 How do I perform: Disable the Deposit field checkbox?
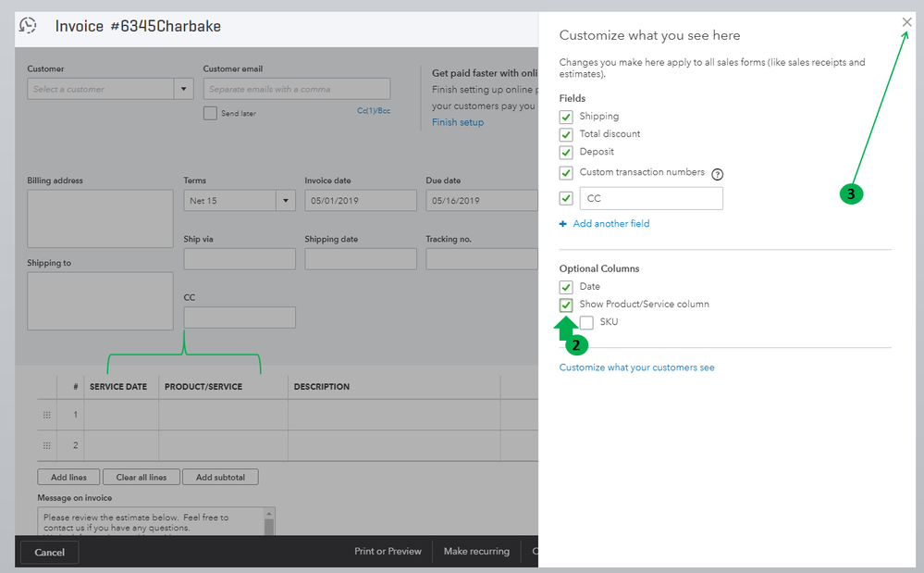pyautogui.click(x=566, y=152)
